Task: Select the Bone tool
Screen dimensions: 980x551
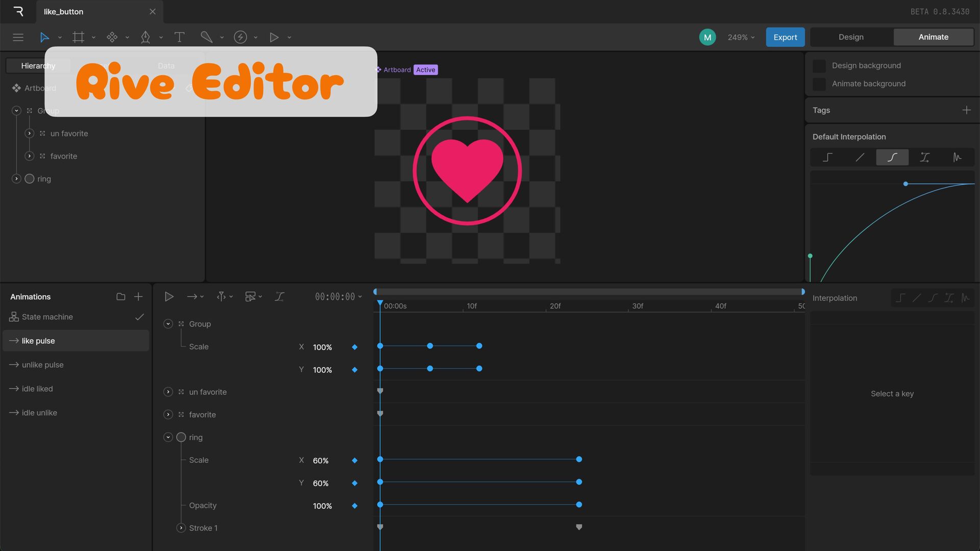Action: (206, 37)
